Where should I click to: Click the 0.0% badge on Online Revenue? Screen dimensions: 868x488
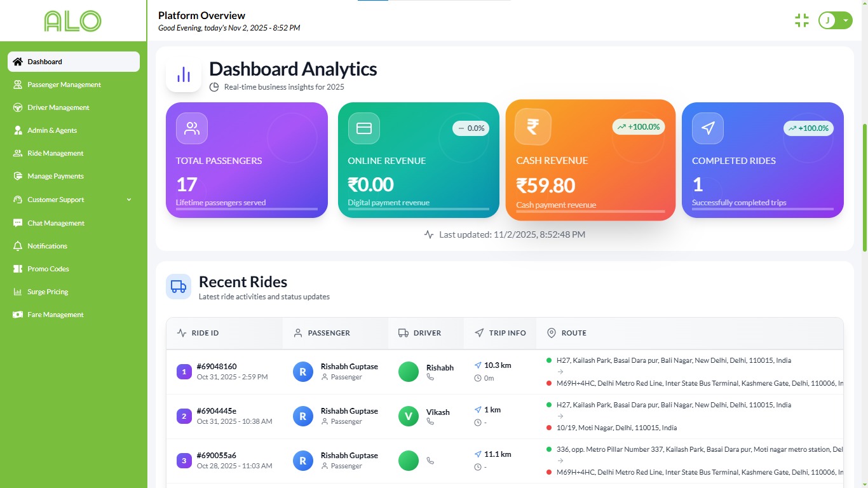pyautogui.click(x=471, y=128)
